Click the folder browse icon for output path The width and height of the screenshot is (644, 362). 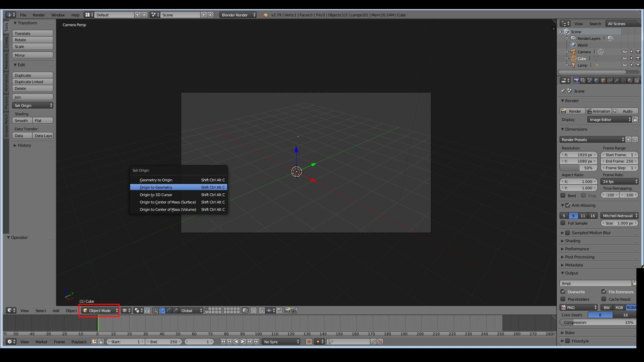(634, 283)
